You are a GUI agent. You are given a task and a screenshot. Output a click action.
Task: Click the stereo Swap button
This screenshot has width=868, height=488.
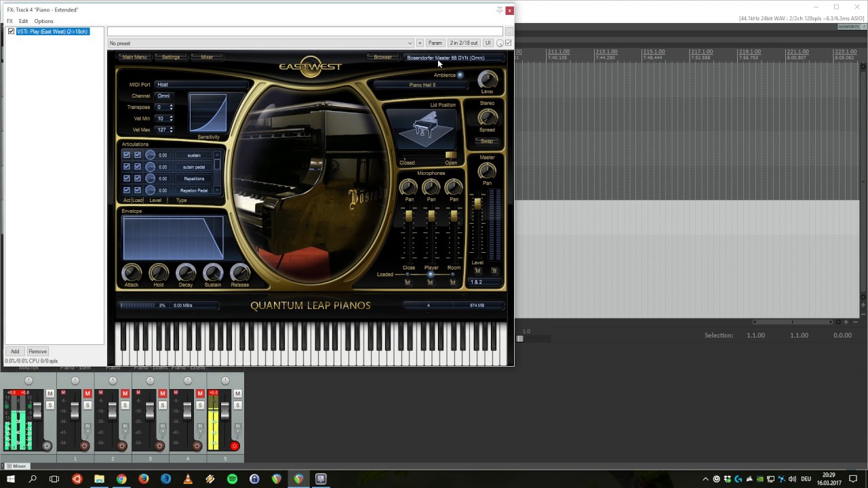[487, 141]
